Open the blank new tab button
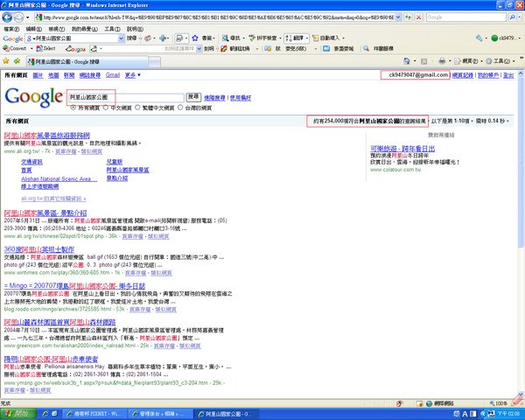Screen dimensions: 525x420 point(154,61)
